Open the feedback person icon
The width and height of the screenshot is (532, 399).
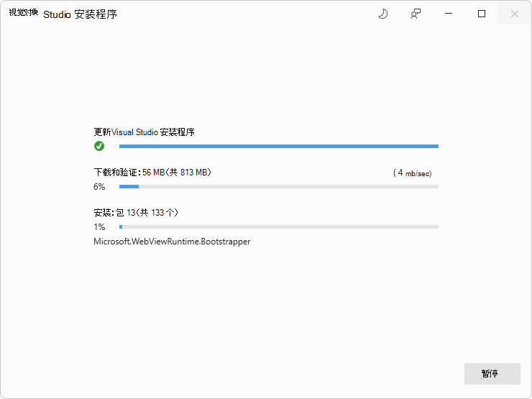tap(416, 14)
